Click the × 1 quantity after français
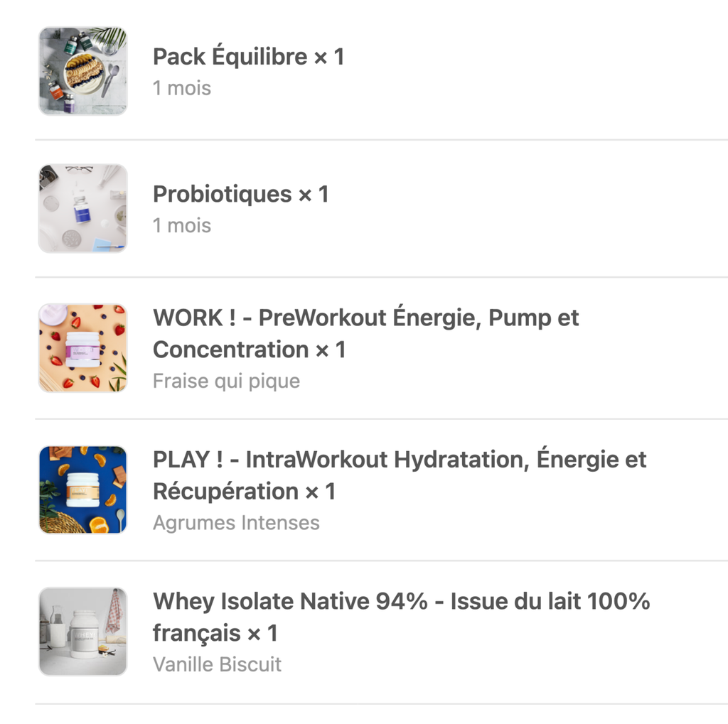Viewport: 728px width, 724px height. (262, 632)
